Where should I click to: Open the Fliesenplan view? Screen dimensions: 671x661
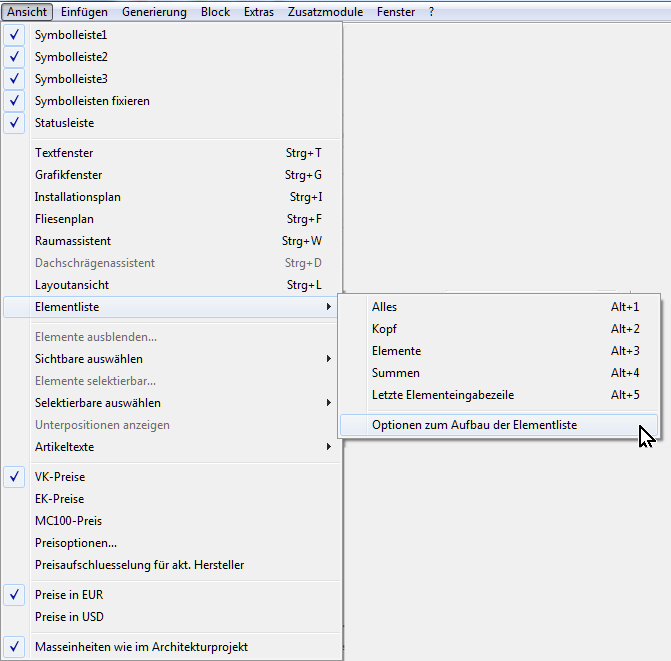click(65, 219)
